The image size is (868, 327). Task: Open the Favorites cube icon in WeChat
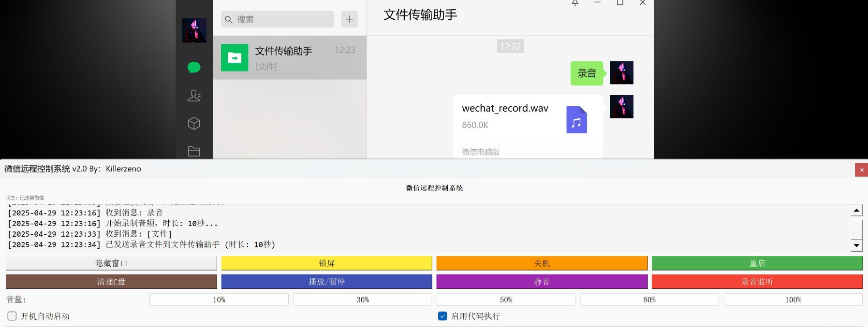click(x=194, y=124)
